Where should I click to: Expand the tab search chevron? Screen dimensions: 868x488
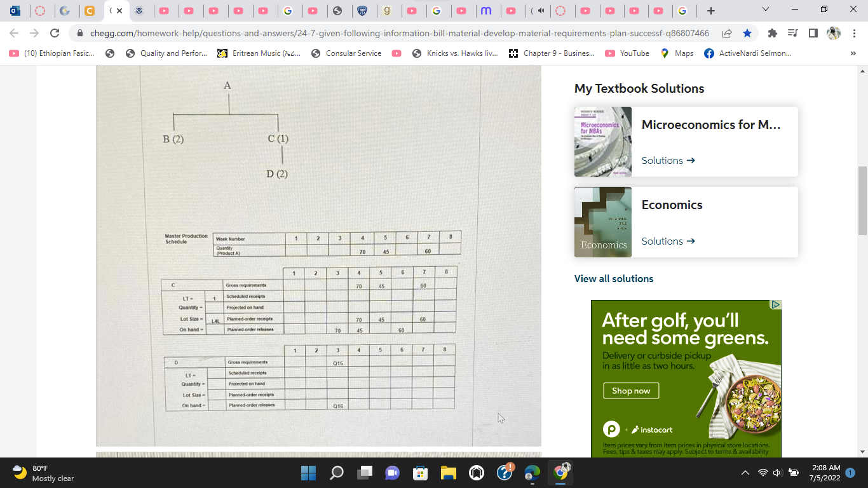[765, 10]
